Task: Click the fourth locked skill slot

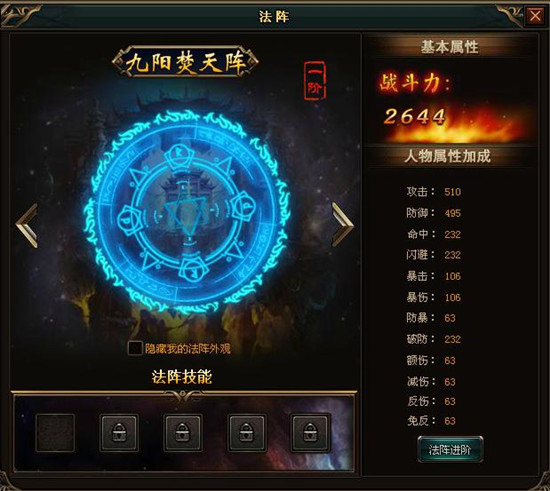Action: 247,433
